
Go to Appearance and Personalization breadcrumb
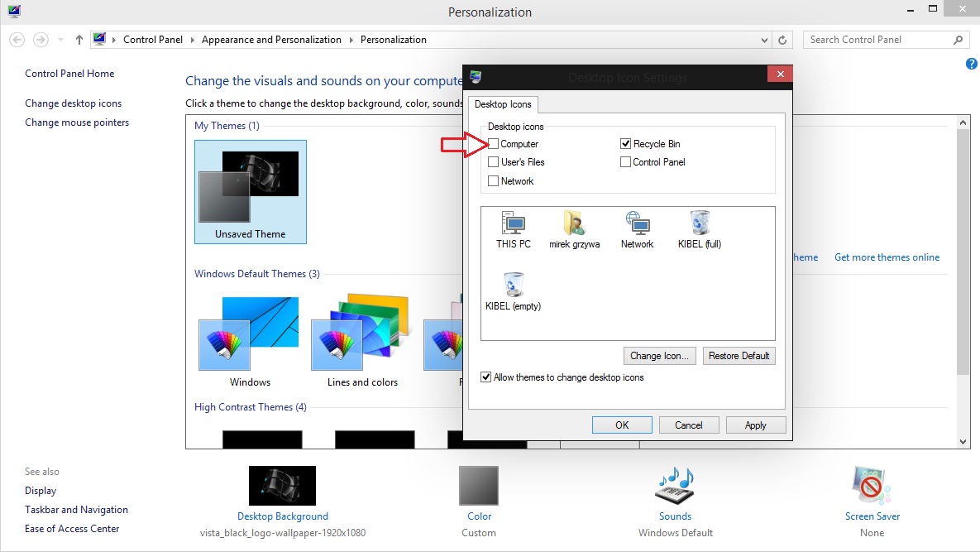(x=271, y=40)
